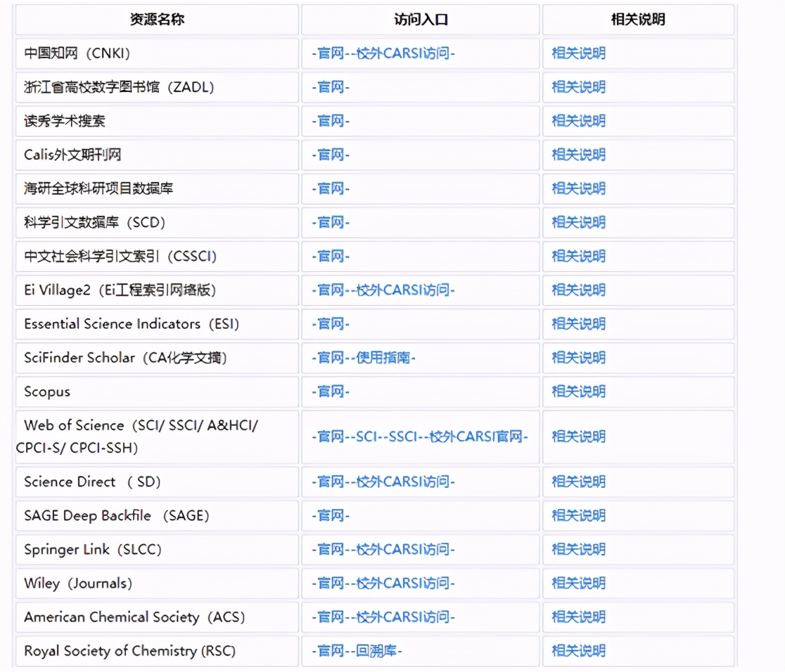Open 官网 link for Springer Link (SLCC)
This screenshot has width=785, height=672.
(x=331, y=550)
